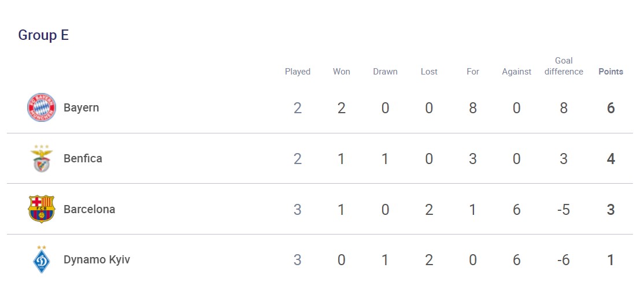The height and width of the screenshot is (305, 644).
Task: Click the Group E heading
Action: [x=43, y=35]
